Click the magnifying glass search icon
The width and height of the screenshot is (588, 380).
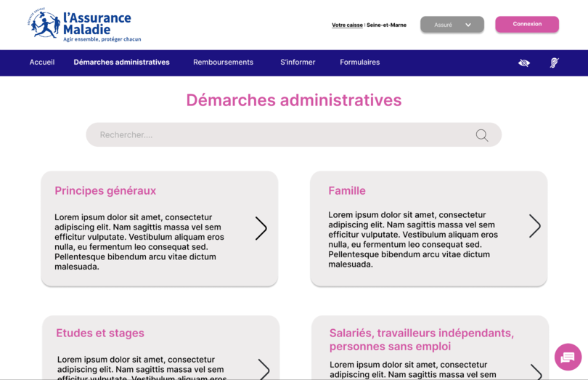click(482, 135)
